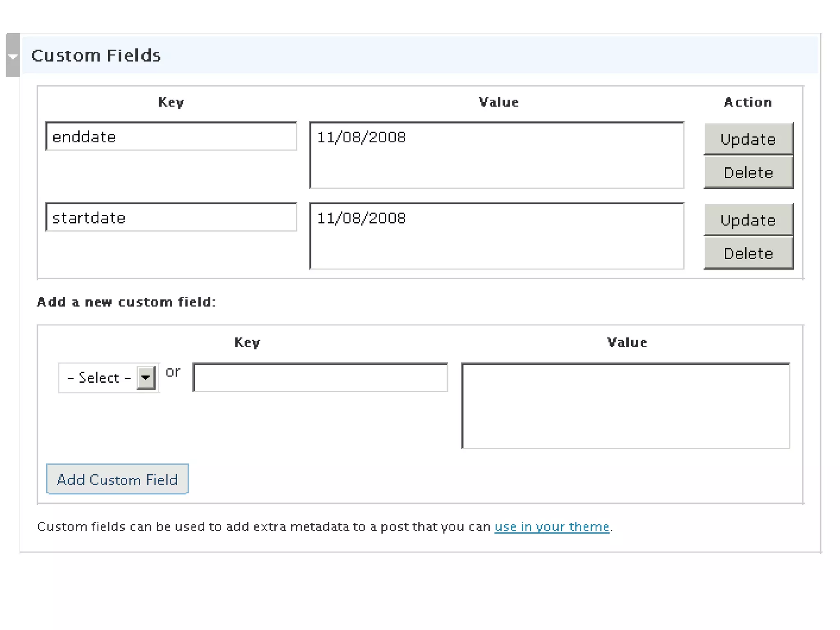The width and height of the screenshot is (840, 630).
Task: Collapse the Custom Fields panel arrow
Action: tap(13, 55)
